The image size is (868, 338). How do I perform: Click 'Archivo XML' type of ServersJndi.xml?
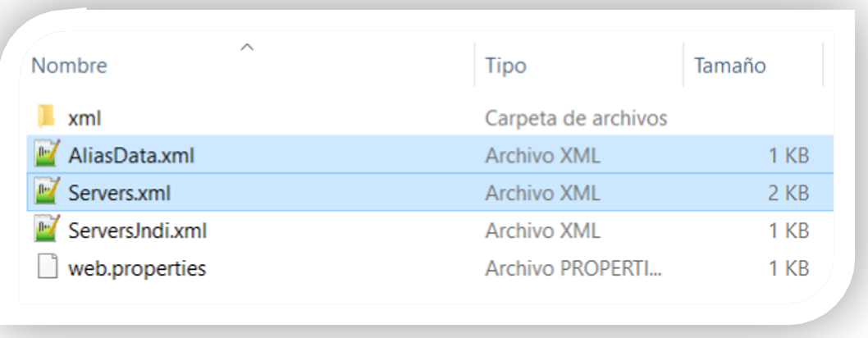point(542,231)
